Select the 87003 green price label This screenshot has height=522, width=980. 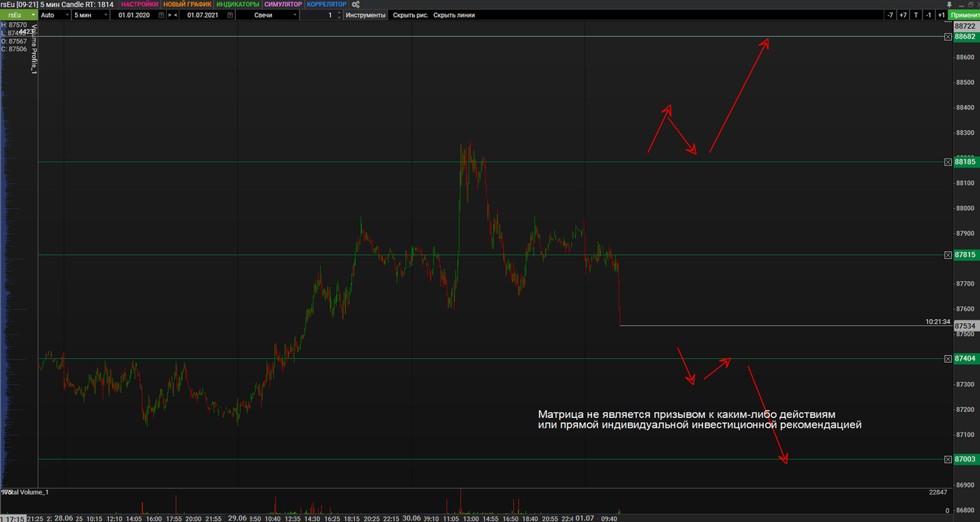tap(965, 458)
